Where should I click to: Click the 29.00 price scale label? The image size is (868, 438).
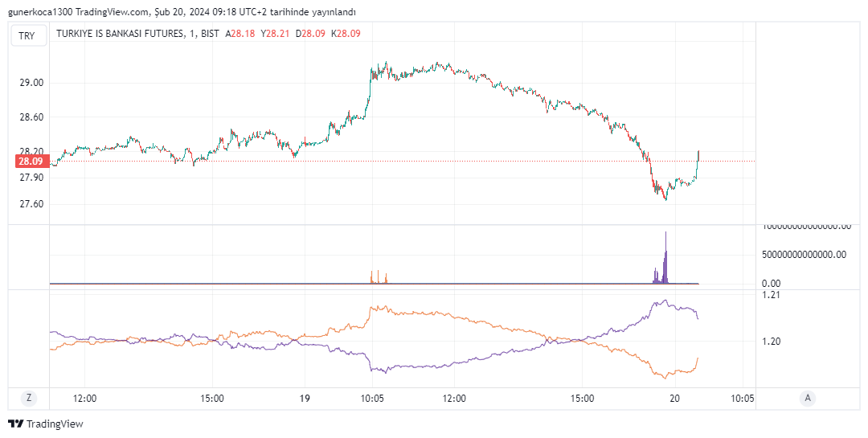point(31,83)
